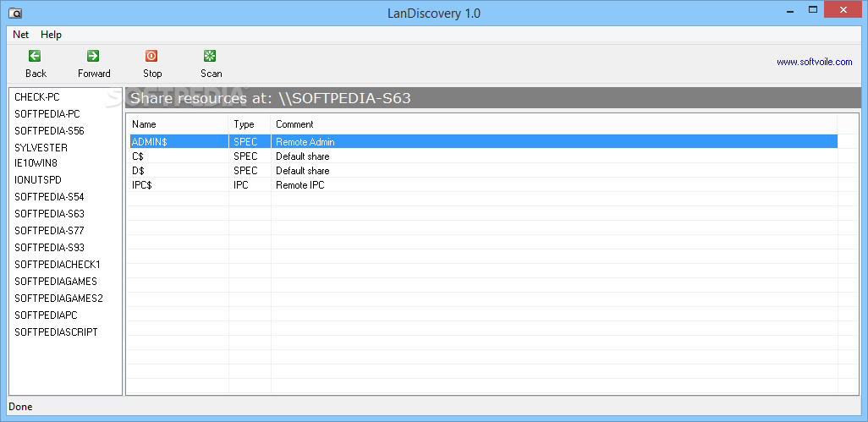
Task: Select SOFTPEDIAGAMES in the computer list
Action: click(x=56, y=282)
